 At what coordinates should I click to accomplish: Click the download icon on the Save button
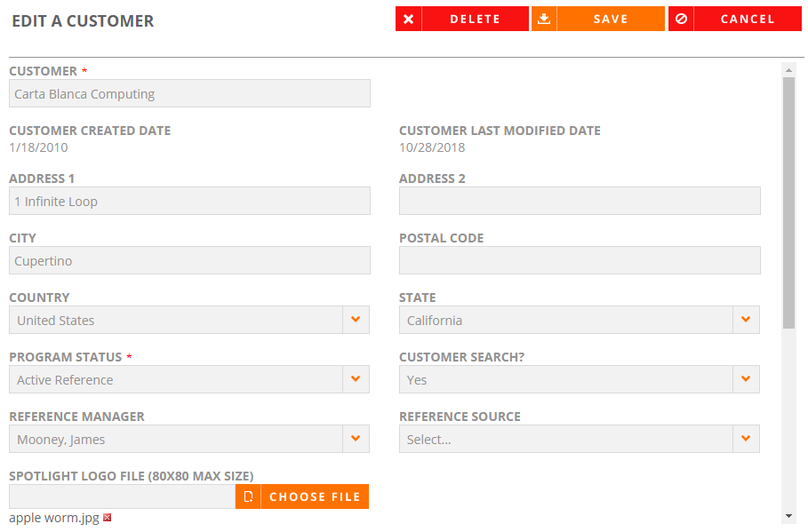point(544,19)
